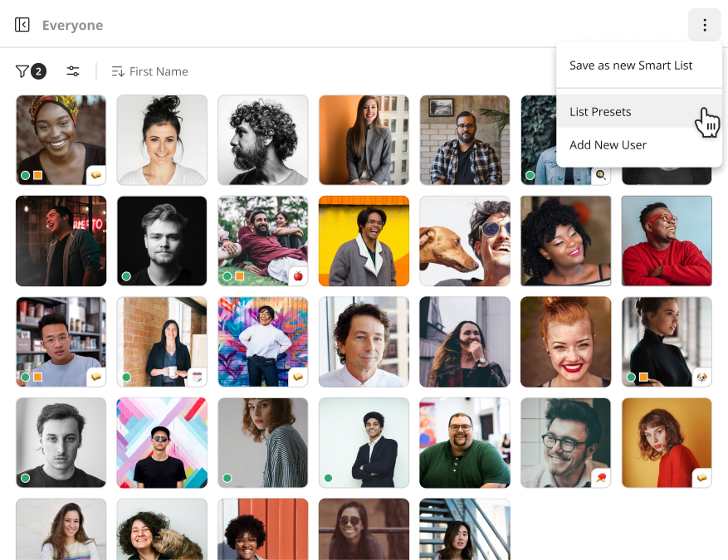Open laughing woman with long wavy hair
The image size is (728, 560).
465,342
